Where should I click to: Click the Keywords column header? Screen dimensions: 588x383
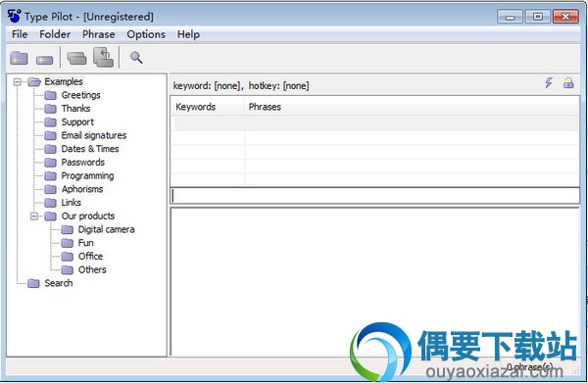pos(208,107)
